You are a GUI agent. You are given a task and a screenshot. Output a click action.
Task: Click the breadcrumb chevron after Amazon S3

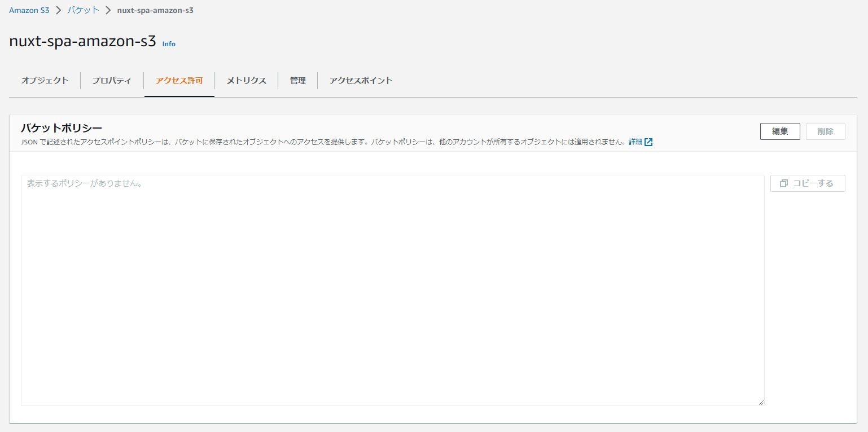tap(58, 10)
